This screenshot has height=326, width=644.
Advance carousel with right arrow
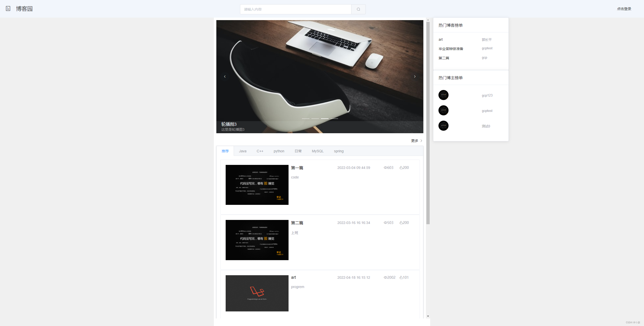(x=415, y=77)
